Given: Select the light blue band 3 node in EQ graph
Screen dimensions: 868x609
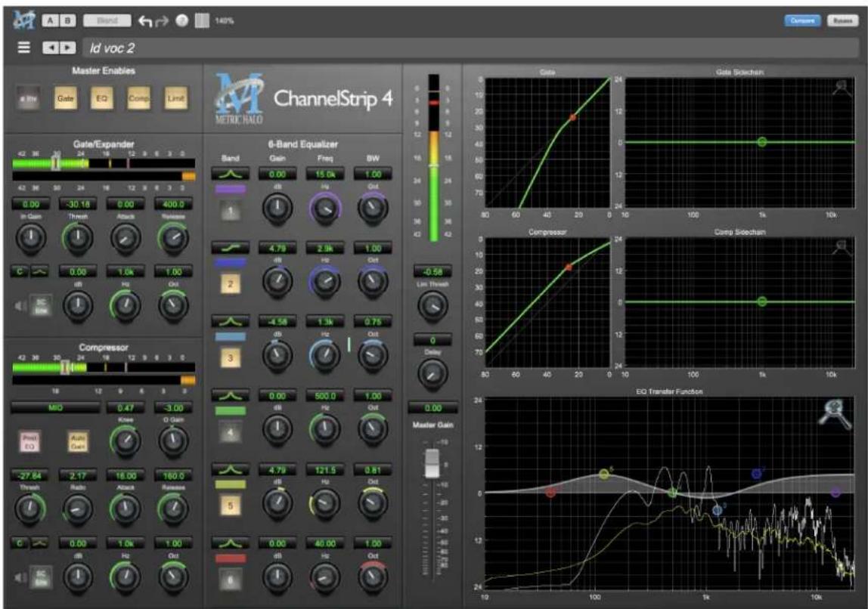Looking at the screenshot, I should pos(718,510).
